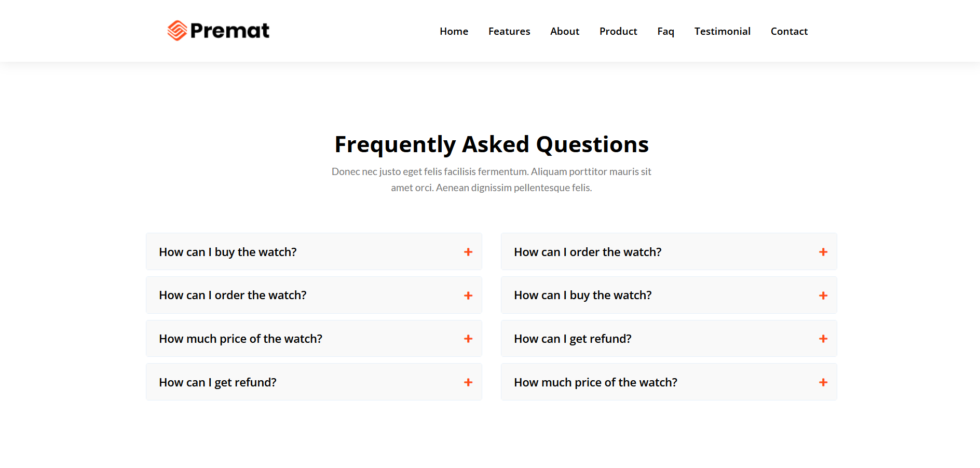Expand 'How much price of the watch?' in right column
This screenshot has width=980, height=468.
click(x=595, y=382)
